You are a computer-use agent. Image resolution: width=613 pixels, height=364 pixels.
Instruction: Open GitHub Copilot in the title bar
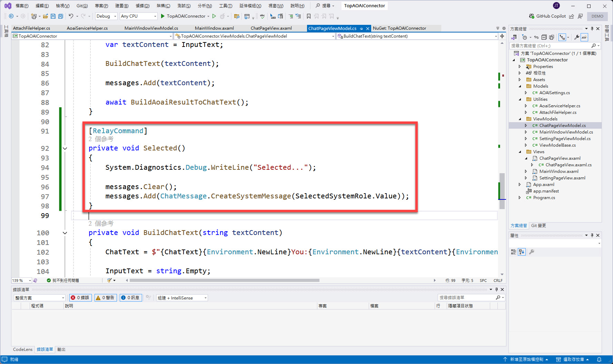tap(547, 16)
